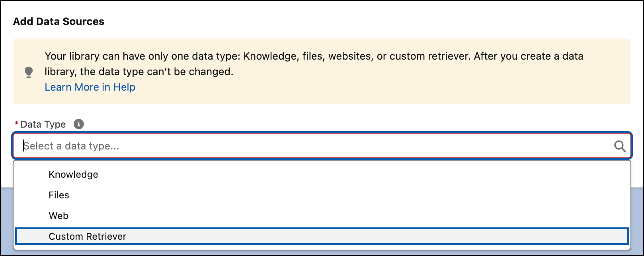Click the banner text "library, the data type can't be changed"
Viewport: 644px width, 256px height.
139,72
